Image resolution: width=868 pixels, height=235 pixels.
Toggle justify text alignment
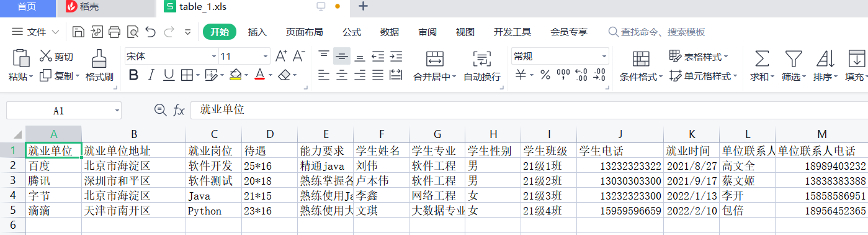click(378, 75)
